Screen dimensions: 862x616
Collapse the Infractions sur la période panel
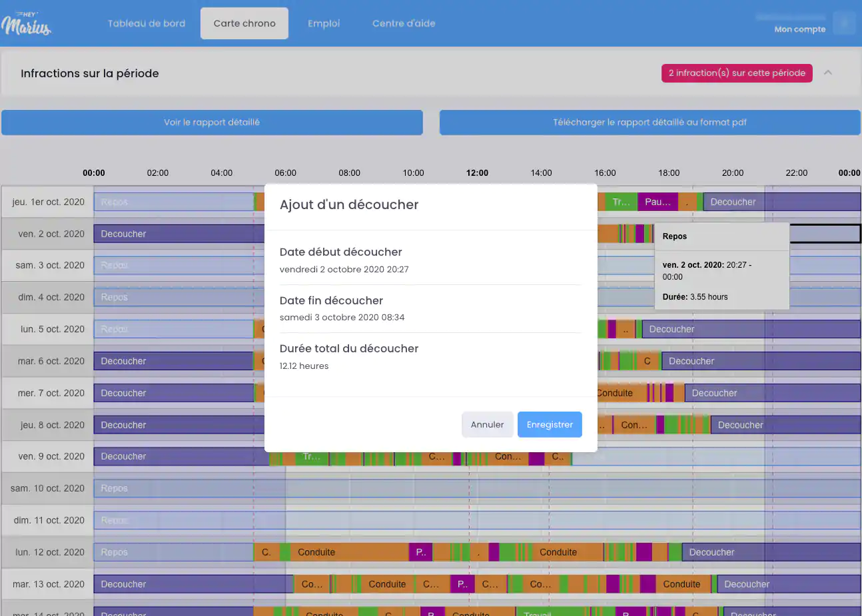[828, 73]
